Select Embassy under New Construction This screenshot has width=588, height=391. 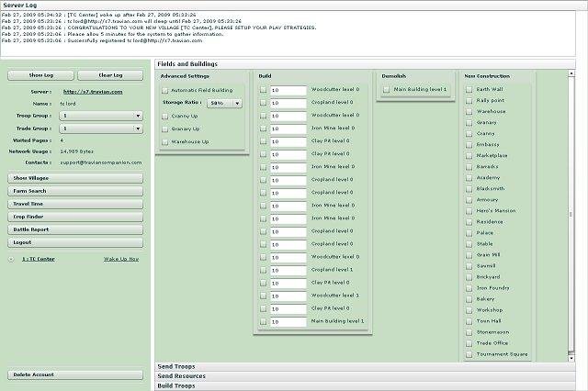pyautogui.click(x=469, y=145)
